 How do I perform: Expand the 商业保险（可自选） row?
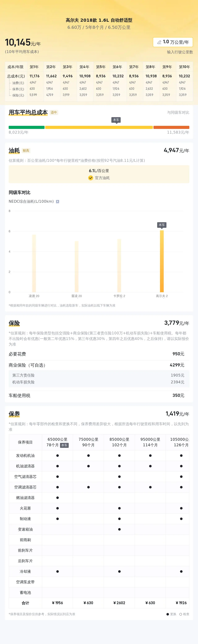pos(99,365)
